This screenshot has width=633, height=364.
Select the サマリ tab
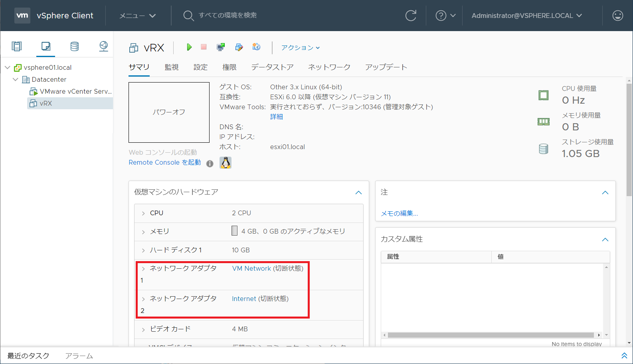click(x=139, y=67)
